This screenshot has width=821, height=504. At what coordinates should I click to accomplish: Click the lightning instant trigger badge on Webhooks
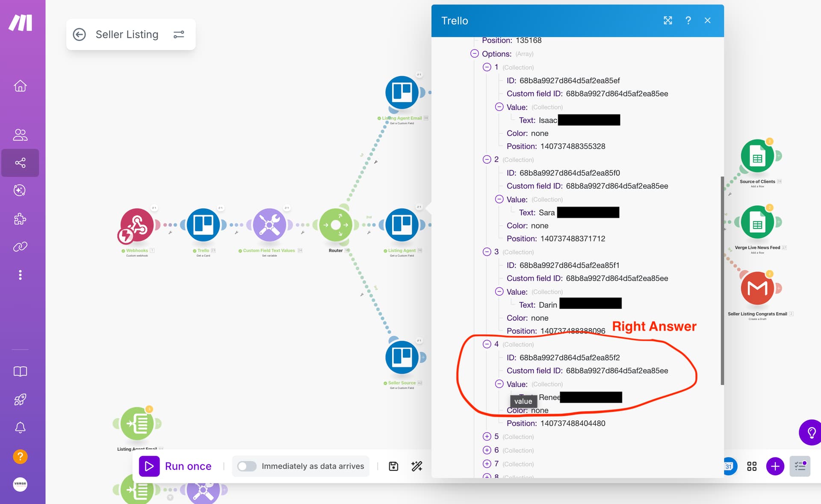click(x=126, y=236)
